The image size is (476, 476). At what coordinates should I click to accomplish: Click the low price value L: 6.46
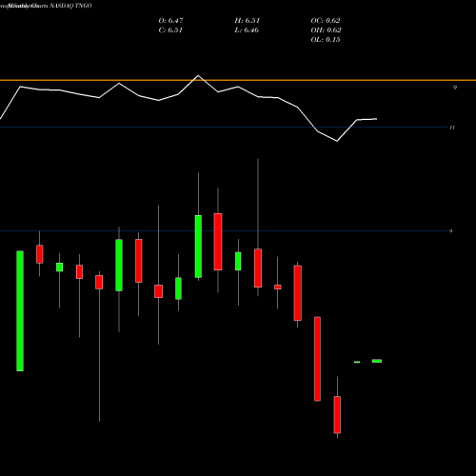[x=247, y=30]
